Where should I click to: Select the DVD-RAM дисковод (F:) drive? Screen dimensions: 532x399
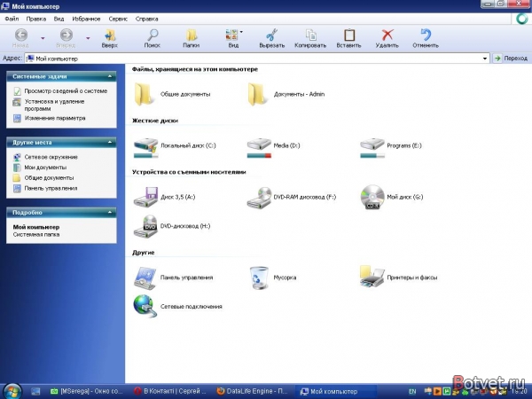point(292,197)
